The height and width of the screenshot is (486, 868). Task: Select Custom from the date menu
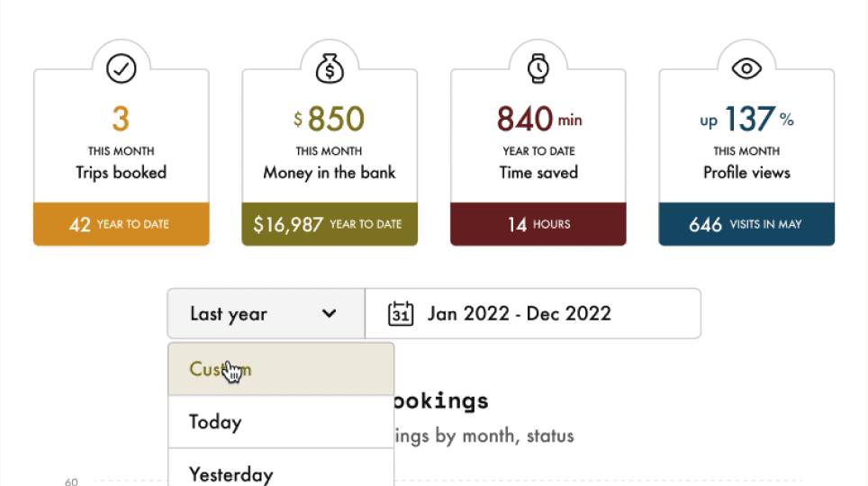[x=281, y=369]
